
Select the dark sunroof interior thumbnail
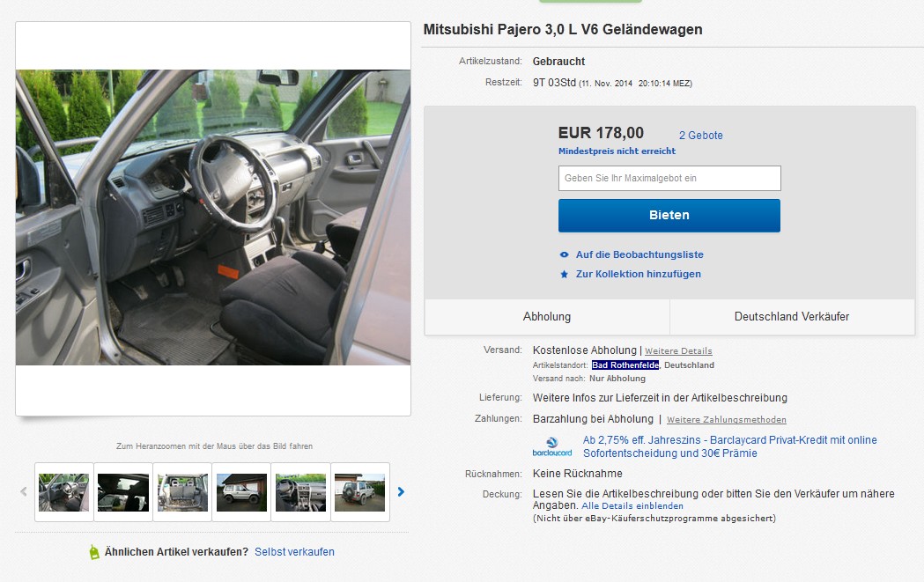pyautogui.click(x=123, y=492)
